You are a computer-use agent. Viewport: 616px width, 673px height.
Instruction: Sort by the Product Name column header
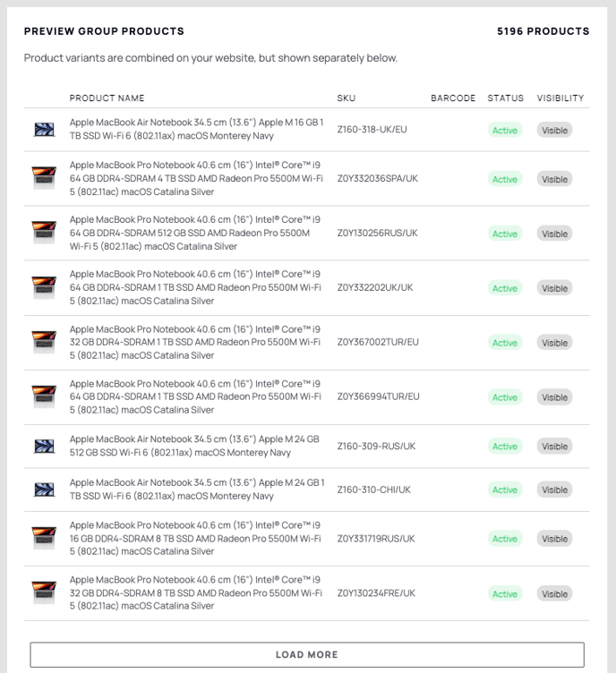tap(107, 98)
